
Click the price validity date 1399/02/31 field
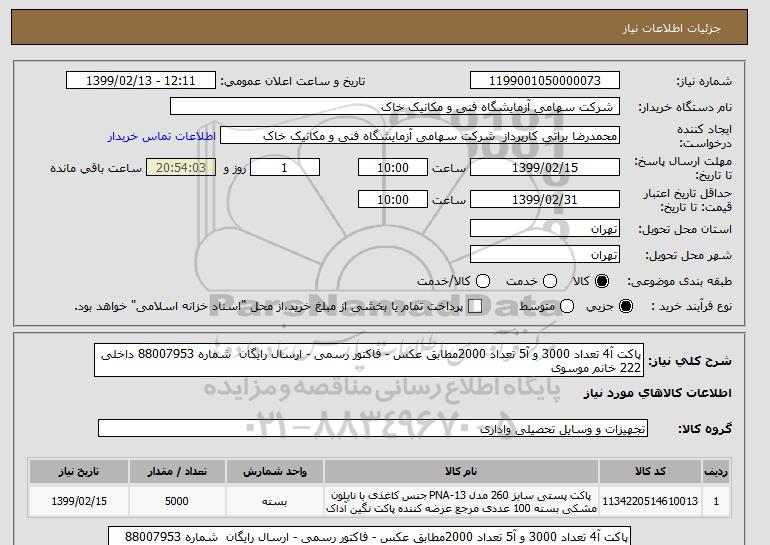pos(545,199)
